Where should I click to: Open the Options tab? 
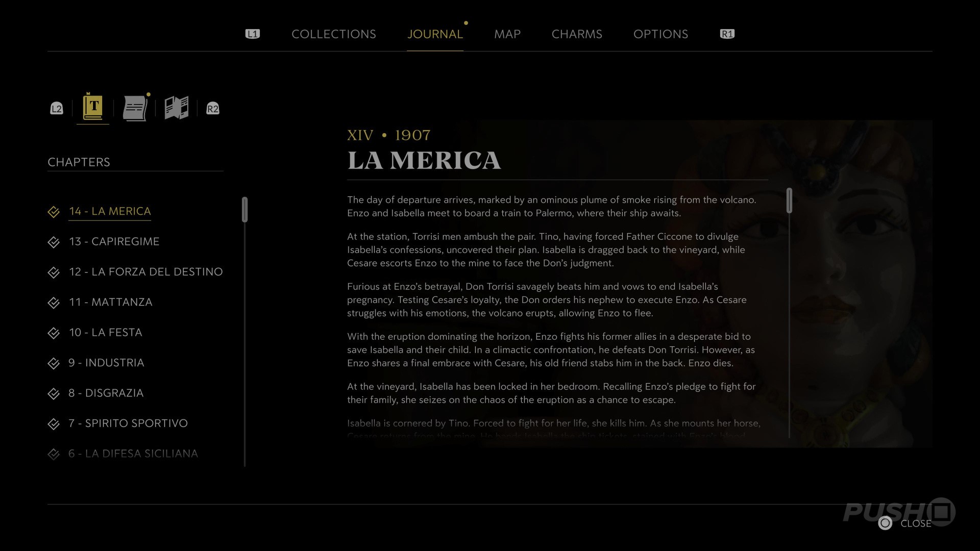(x=660, y=34)
